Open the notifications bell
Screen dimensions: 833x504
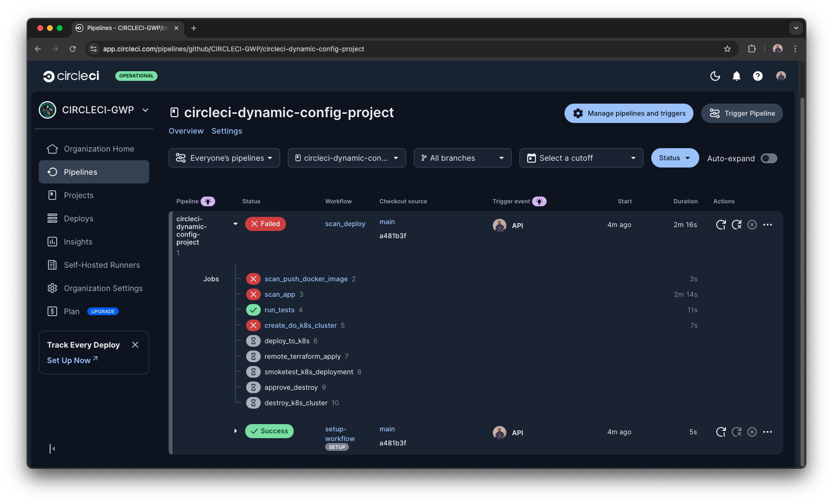tap(736, 76)
